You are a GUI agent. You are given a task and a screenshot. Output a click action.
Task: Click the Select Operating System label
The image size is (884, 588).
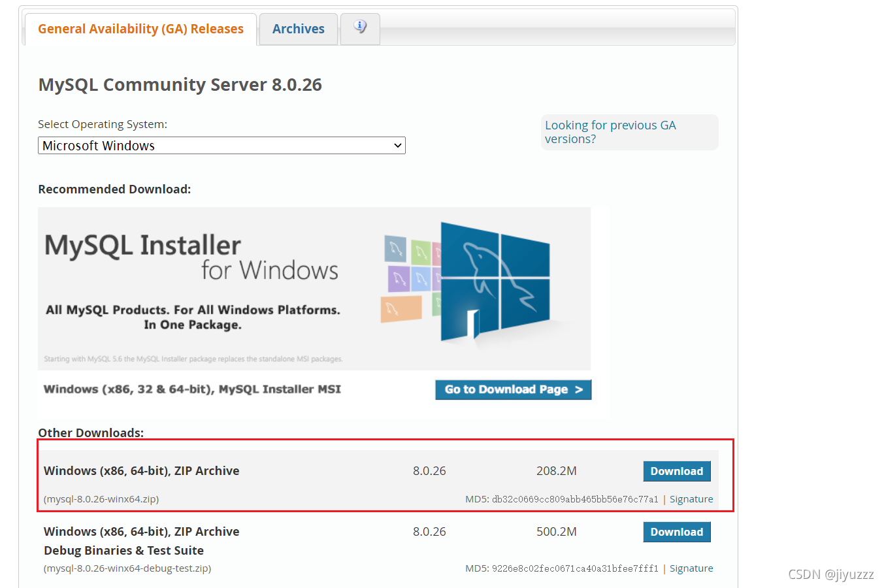tap(103, 124)
